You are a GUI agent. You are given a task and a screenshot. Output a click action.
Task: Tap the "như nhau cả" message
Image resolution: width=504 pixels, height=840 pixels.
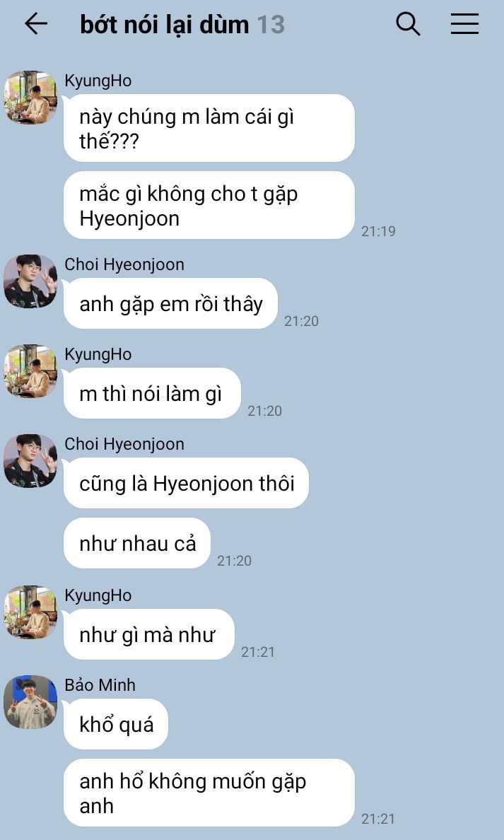(x=137, y=543)
